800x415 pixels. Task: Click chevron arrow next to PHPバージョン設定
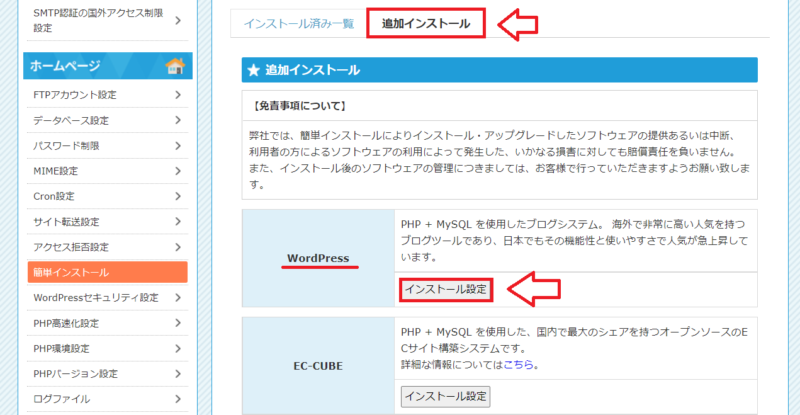click(178, 374)
